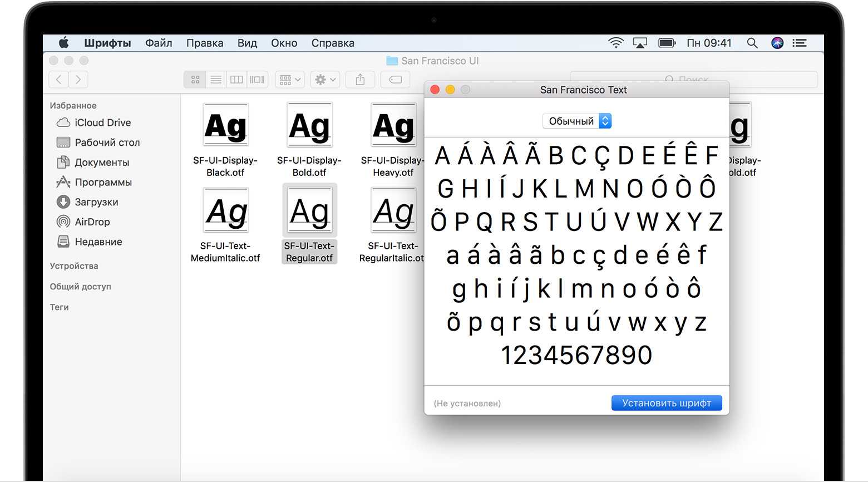Open Spotlight search in menu bar
868x482 pixels.
click(x=752, y=43)
